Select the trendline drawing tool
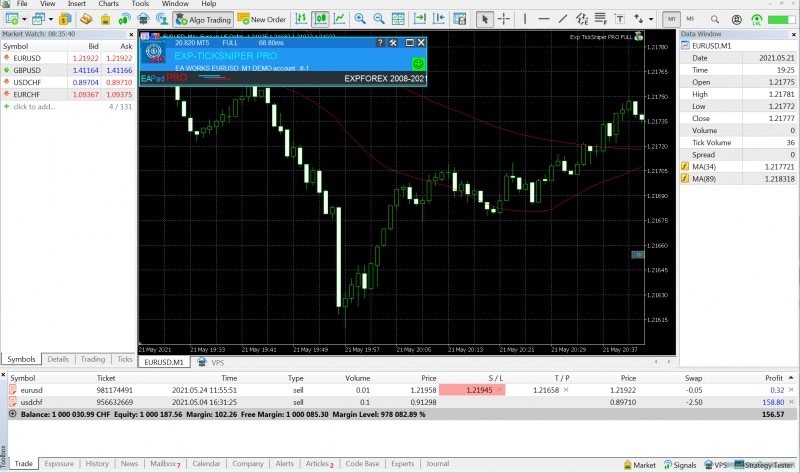The image size is (800, 473). [x=563, y=19]
